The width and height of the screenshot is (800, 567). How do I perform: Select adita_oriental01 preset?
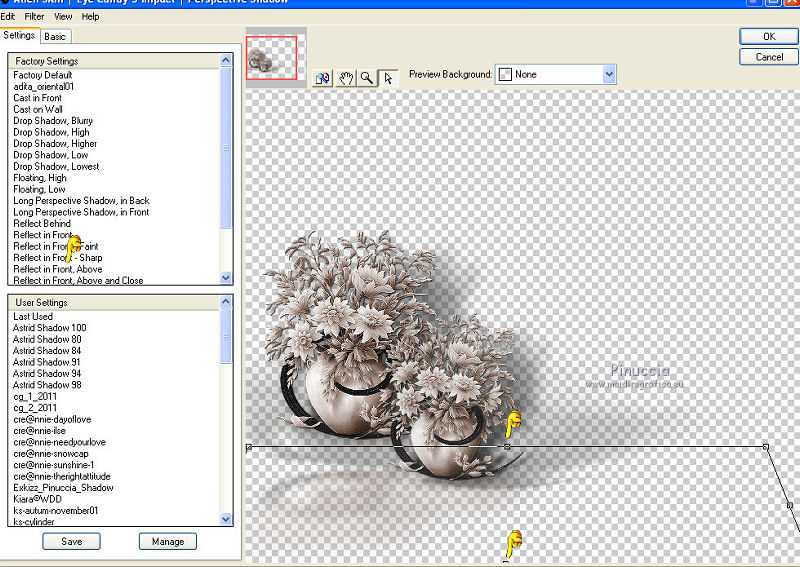(x=44, y=86)
